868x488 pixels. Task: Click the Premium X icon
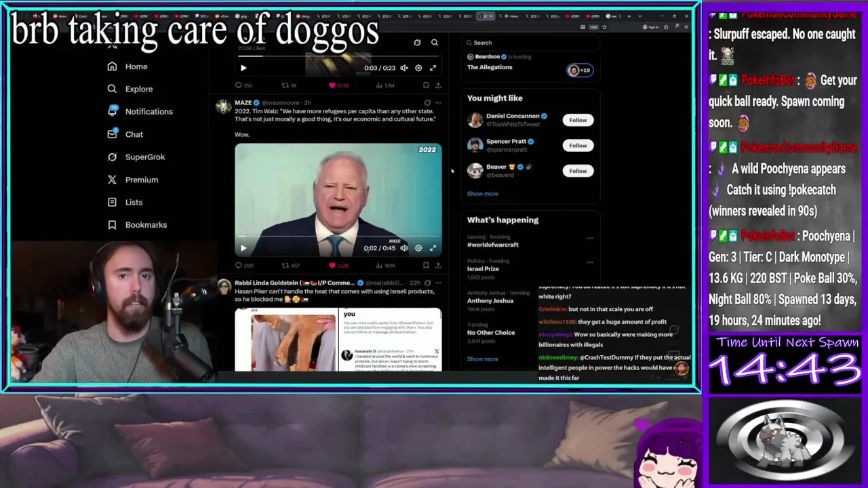[x=112, y=180]
